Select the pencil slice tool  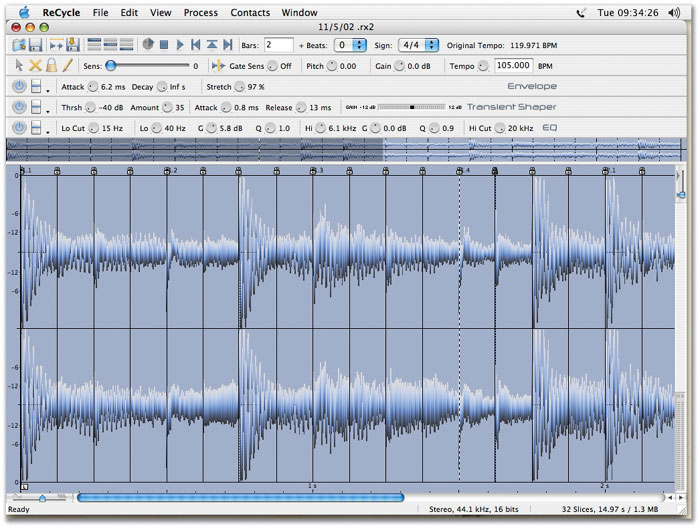(x=68, y=66)
